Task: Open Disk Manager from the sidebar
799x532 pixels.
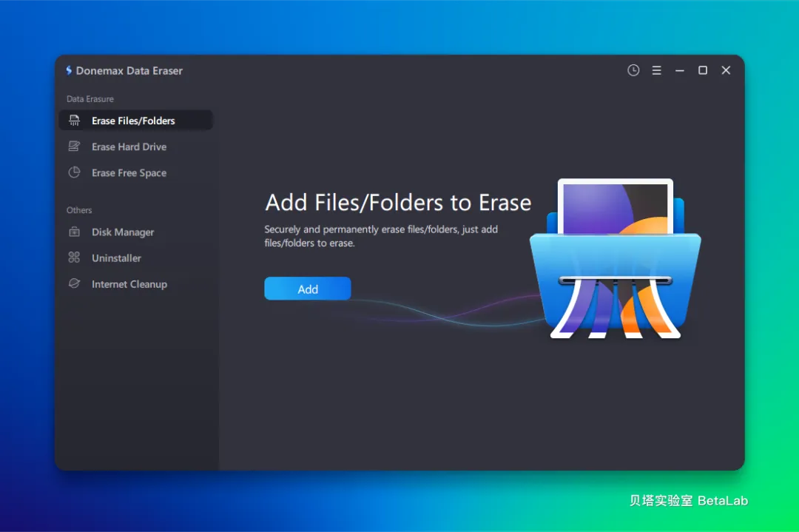Action: tap(135, 232)
